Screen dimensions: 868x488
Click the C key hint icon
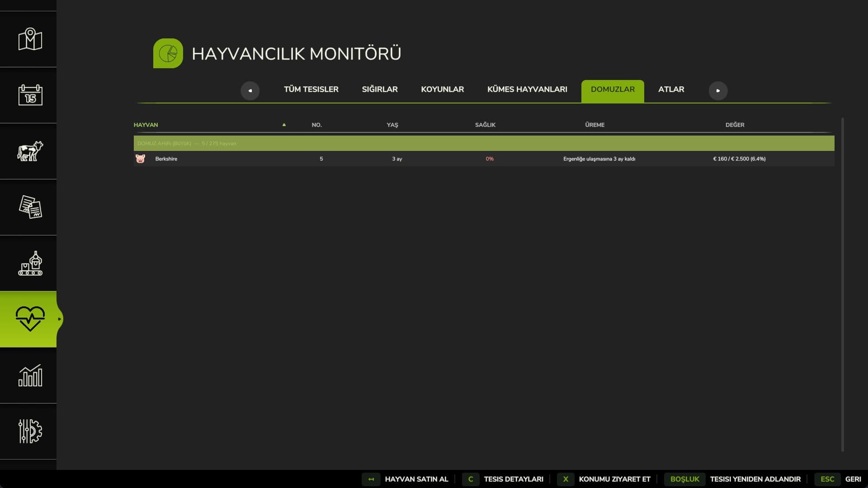[470, 479]
